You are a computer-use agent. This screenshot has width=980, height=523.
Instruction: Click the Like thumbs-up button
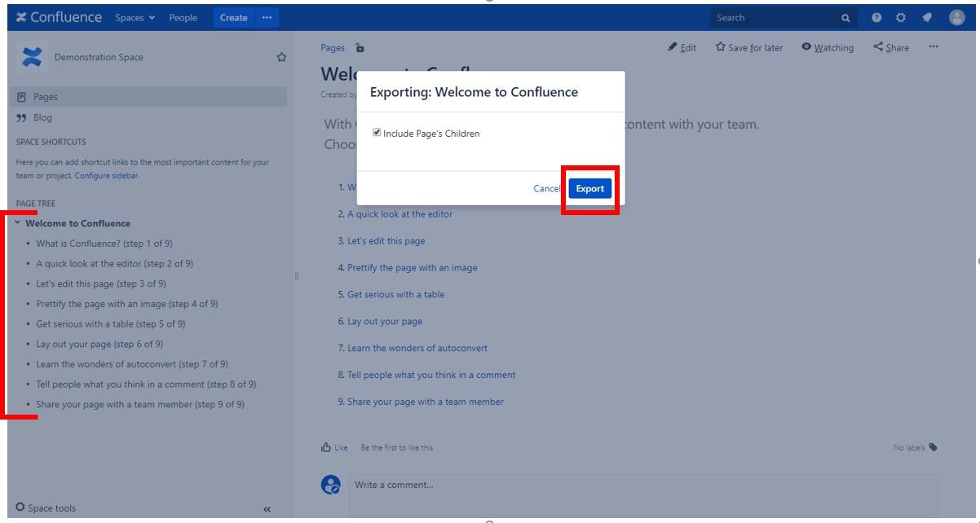click(x=334, y=446)
